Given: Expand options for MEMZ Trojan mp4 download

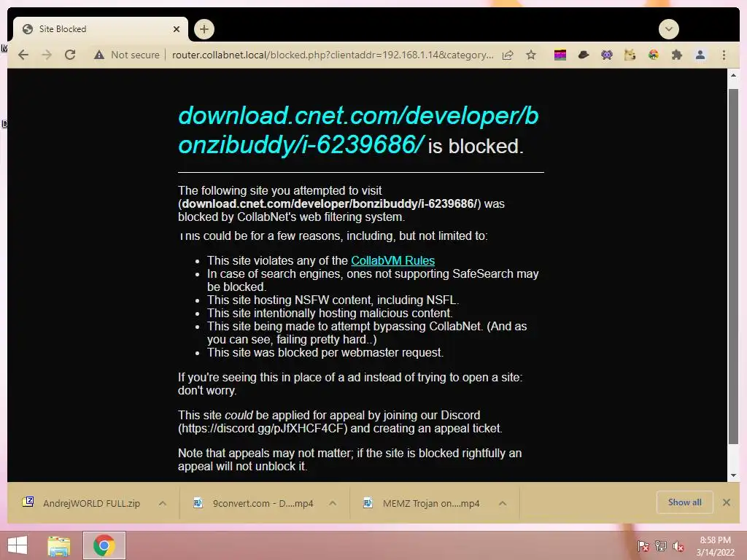Looking at the screenshot, I should pyautogui.click(x=503, y=503).
